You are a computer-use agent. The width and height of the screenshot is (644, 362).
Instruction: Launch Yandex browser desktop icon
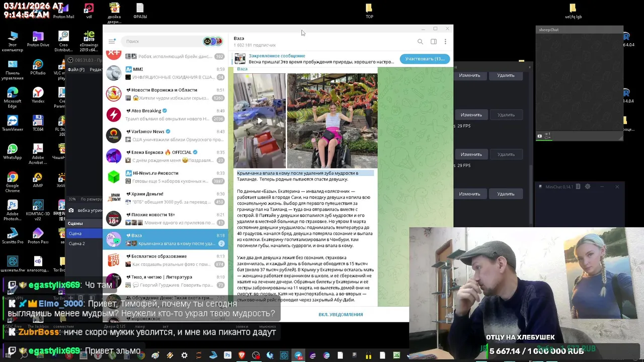pos(38,96)
